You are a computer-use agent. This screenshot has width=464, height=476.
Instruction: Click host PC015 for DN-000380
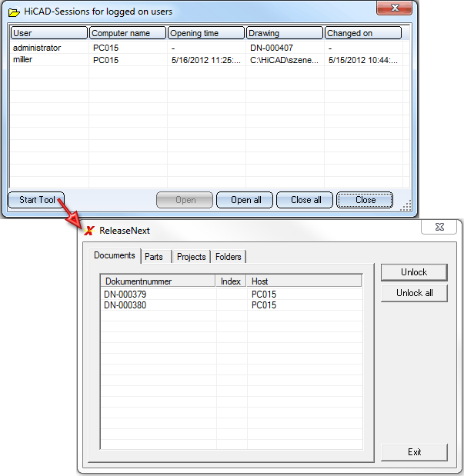coord(264,305)
